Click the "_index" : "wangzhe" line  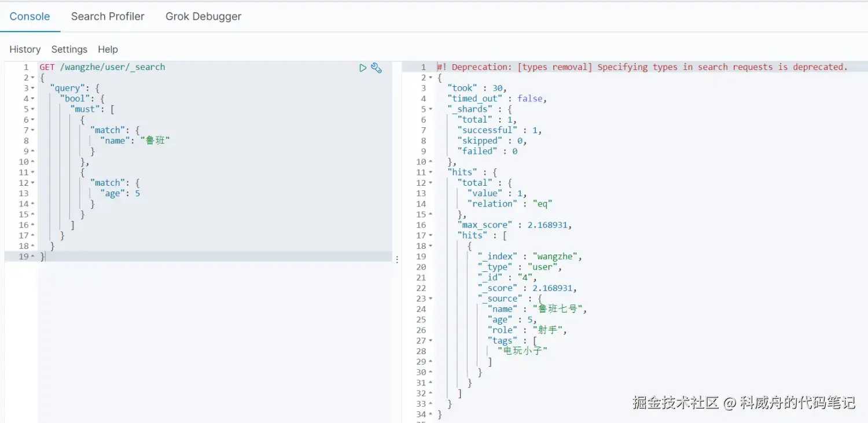click(530, 257)
